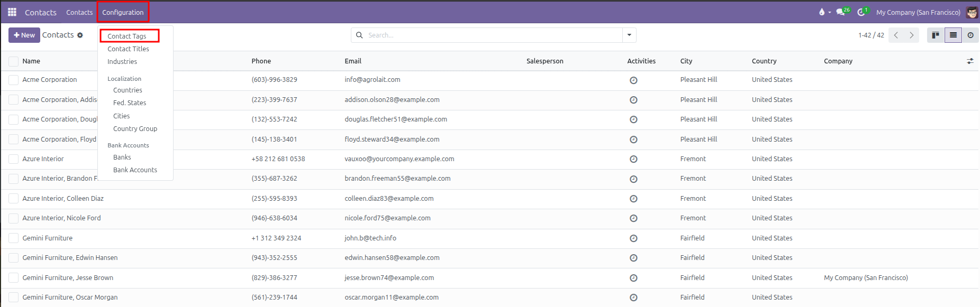
Task: Check the Azure Interior row checkbox
Action: (13, 159)
